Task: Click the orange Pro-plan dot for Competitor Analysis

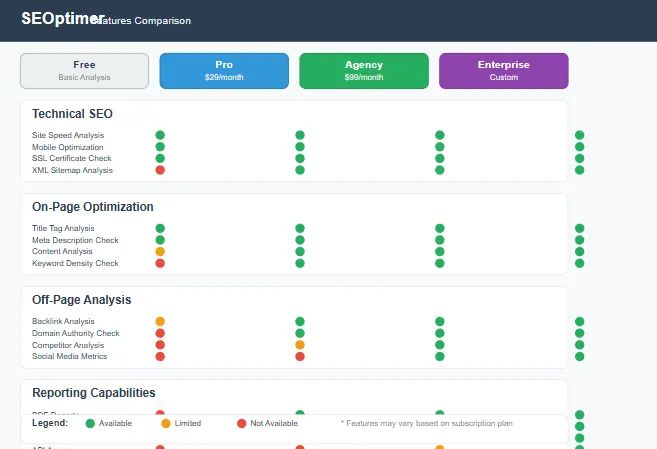Action: pos(300,345)
